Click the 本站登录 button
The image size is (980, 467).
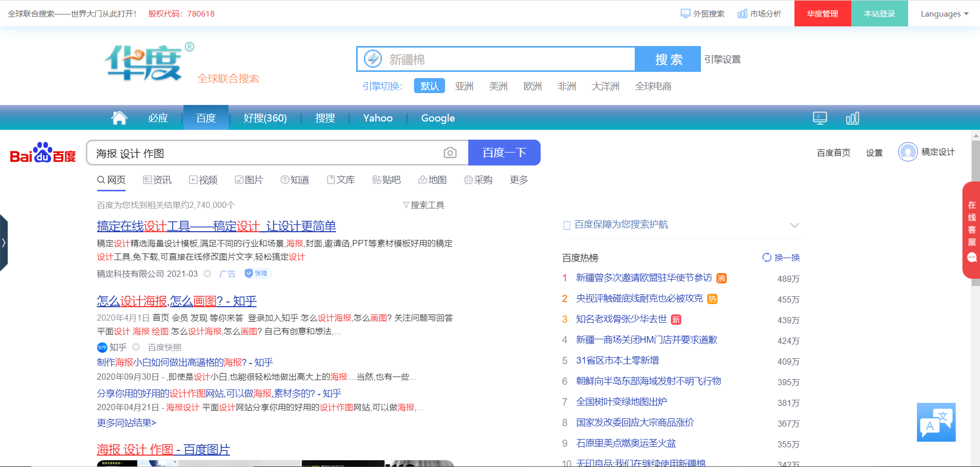[x=880, y=13]
